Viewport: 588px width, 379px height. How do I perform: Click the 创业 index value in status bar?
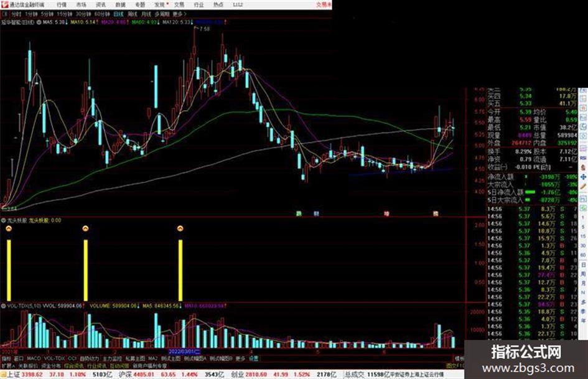tap(256, 375)
